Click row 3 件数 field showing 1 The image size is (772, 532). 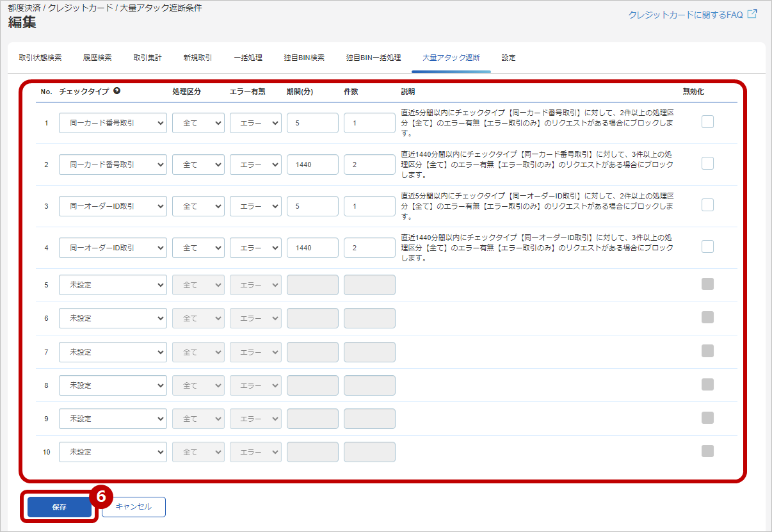(369, 206)
